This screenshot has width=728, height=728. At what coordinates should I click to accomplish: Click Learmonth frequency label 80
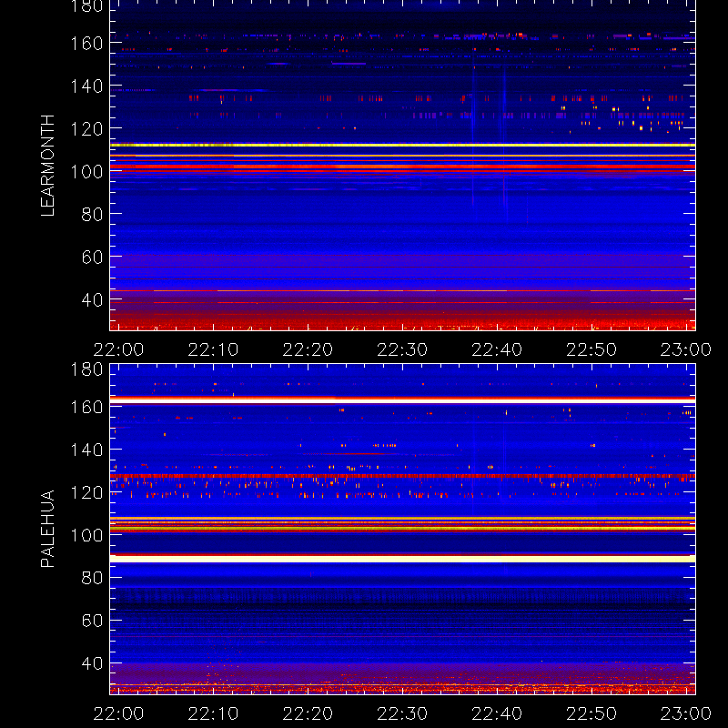click(93, 215)
